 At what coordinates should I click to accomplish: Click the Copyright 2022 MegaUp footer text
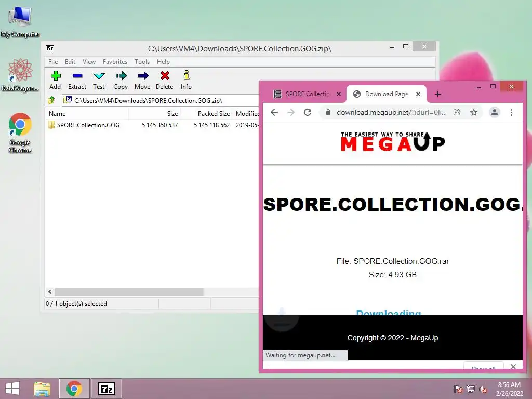393,338
